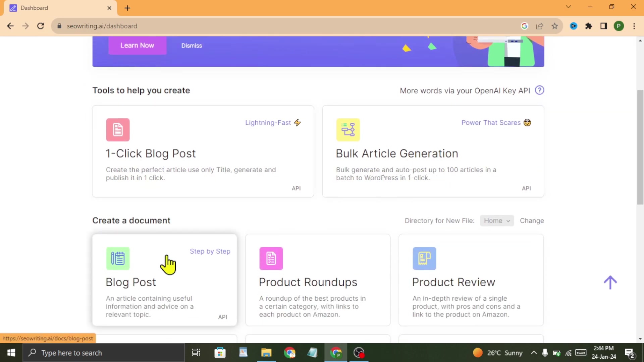Select the Dashboard browser tab
Image resolution: width=644 pixels, height=362 pixels.
[60, 8]
